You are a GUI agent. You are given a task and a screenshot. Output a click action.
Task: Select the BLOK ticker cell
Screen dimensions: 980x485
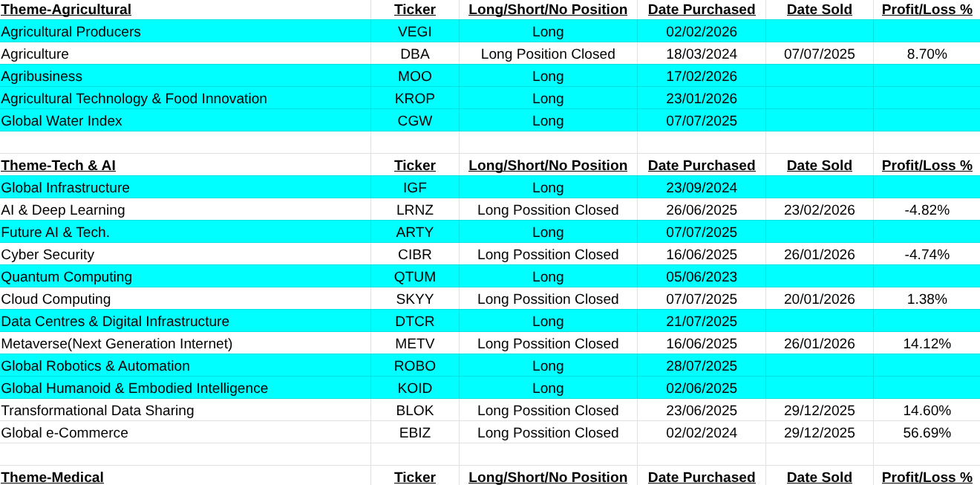tap(414, 411)
